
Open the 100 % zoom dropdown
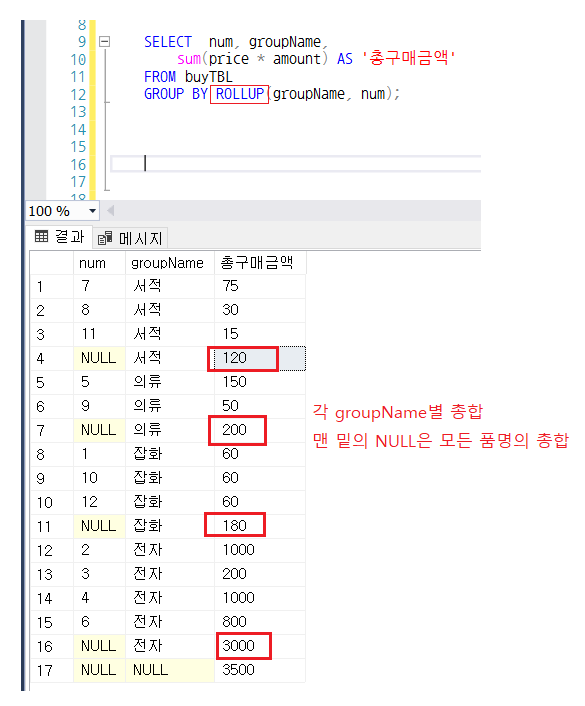coord(92,211)
